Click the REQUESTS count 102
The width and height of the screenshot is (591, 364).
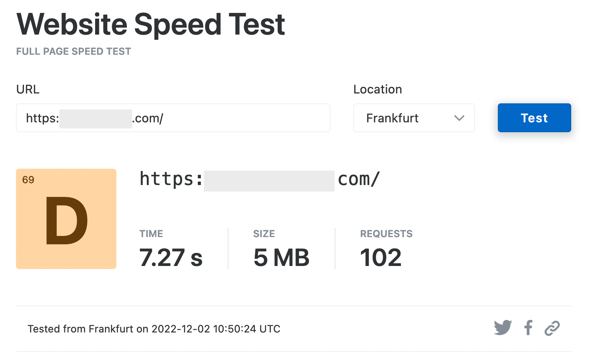[381, 258]
